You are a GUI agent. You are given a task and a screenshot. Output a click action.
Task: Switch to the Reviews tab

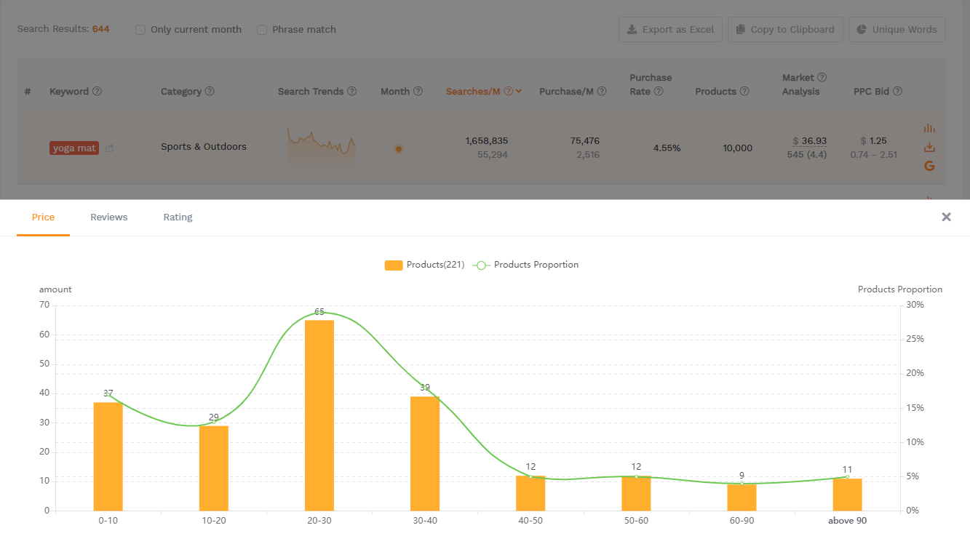(x=109, y=217)
